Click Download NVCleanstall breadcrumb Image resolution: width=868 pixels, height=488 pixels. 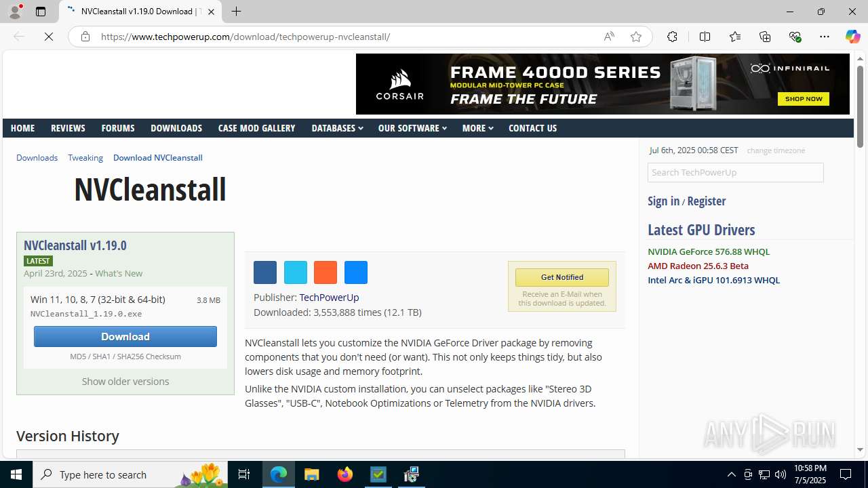158,157
